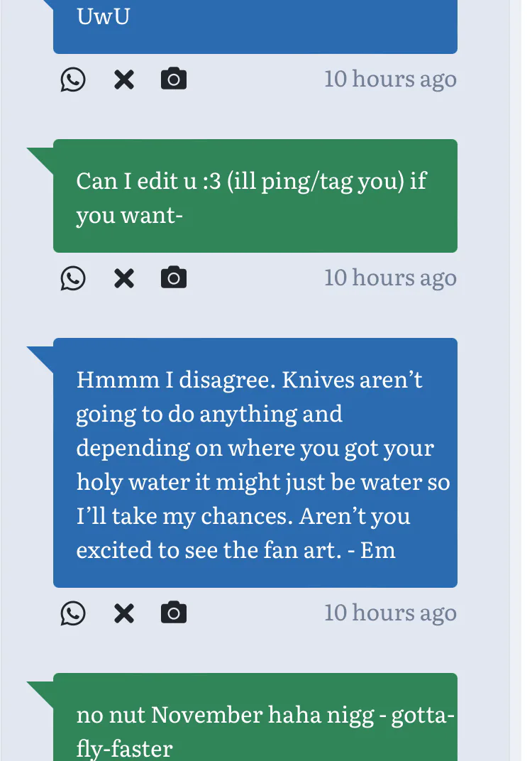
Task: Select the blue UwU message bubble
Action: tap(255, 25)
